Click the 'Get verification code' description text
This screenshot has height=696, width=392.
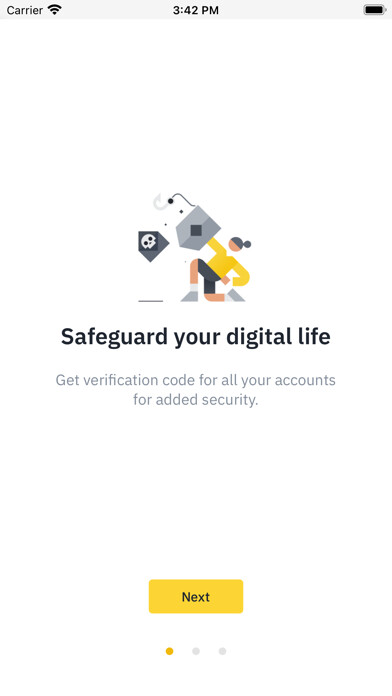pos(196,390)
